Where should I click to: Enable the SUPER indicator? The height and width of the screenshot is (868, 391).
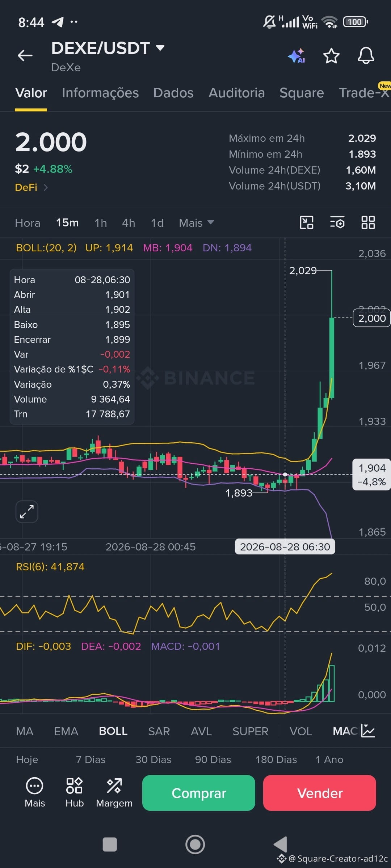click(251, 731)
